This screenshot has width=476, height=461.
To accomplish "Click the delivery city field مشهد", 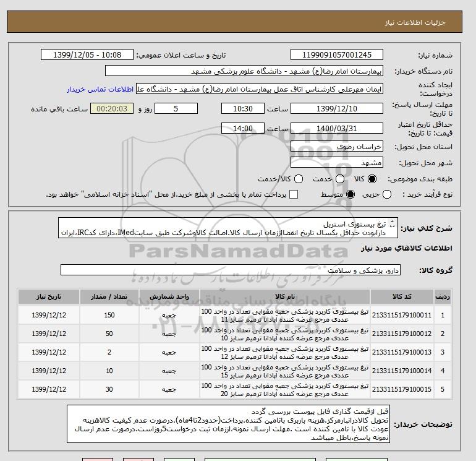I will [x=337, y=163].
